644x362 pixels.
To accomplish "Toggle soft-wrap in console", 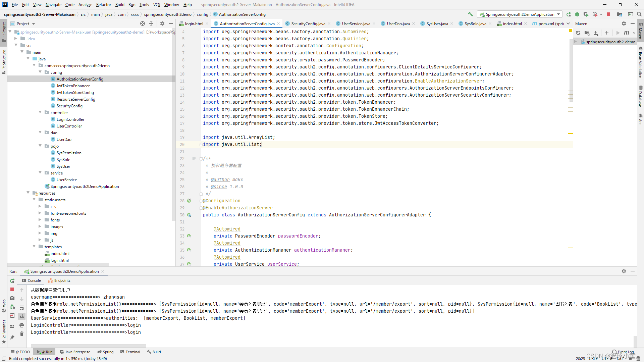I will click(22, 308).
